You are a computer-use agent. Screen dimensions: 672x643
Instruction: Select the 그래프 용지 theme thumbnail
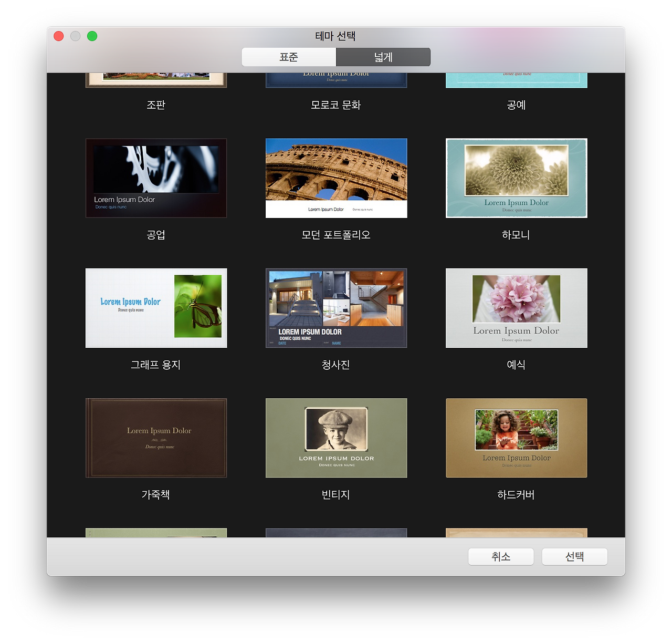tap(155, 308)
